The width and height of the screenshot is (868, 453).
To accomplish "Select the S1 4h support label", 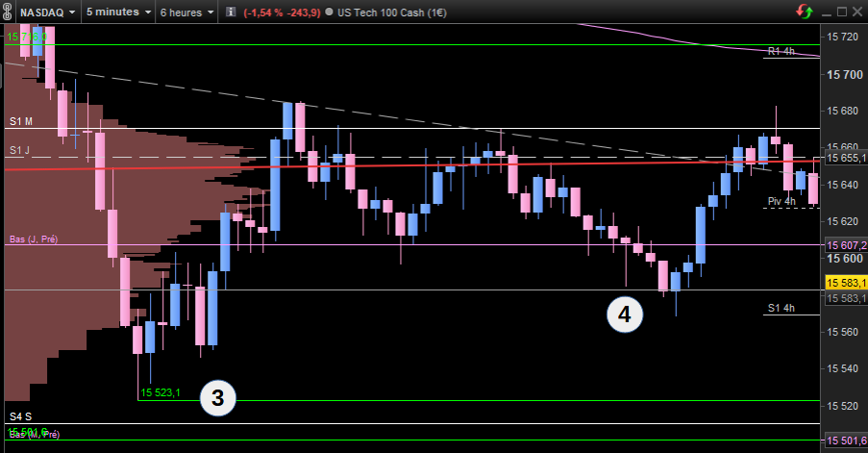I will [781, 308].
